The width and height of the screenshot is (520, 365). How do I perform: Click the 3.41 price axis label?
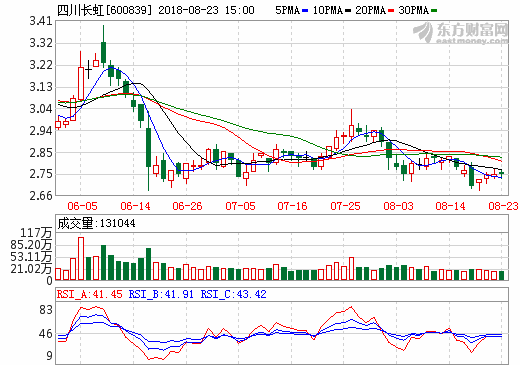(x=41, y=21)
